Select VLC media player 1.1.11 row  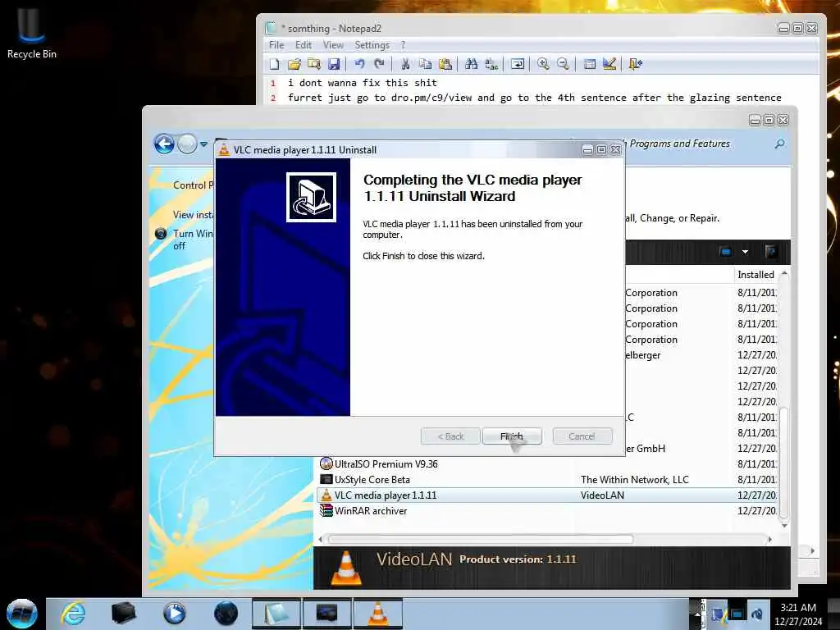tap(547, 495)
